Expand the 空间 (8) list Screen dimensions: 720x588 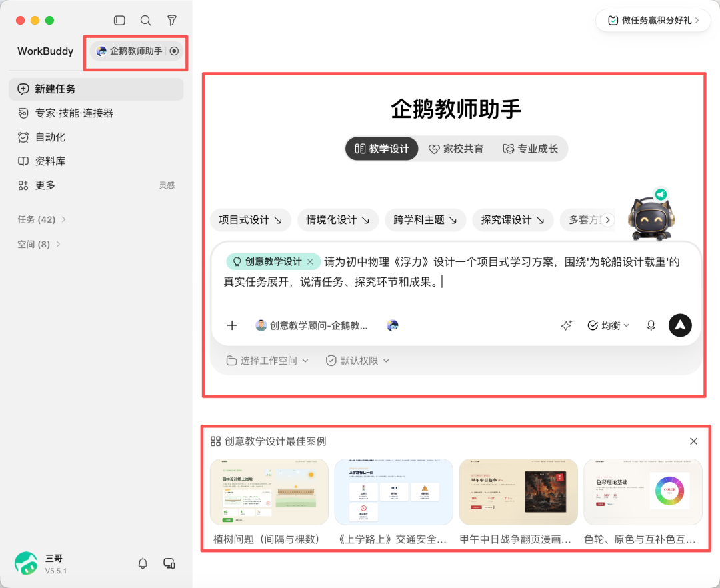(39, 244)
